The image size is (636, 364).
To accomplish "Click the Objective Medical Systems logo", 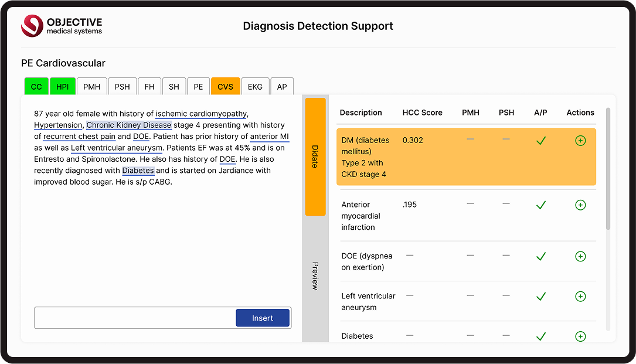I will [62, 26].
